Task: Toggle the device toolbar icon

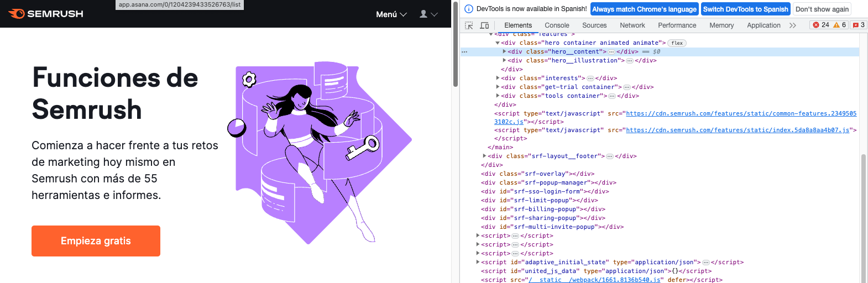Action: tap(484, 25)
